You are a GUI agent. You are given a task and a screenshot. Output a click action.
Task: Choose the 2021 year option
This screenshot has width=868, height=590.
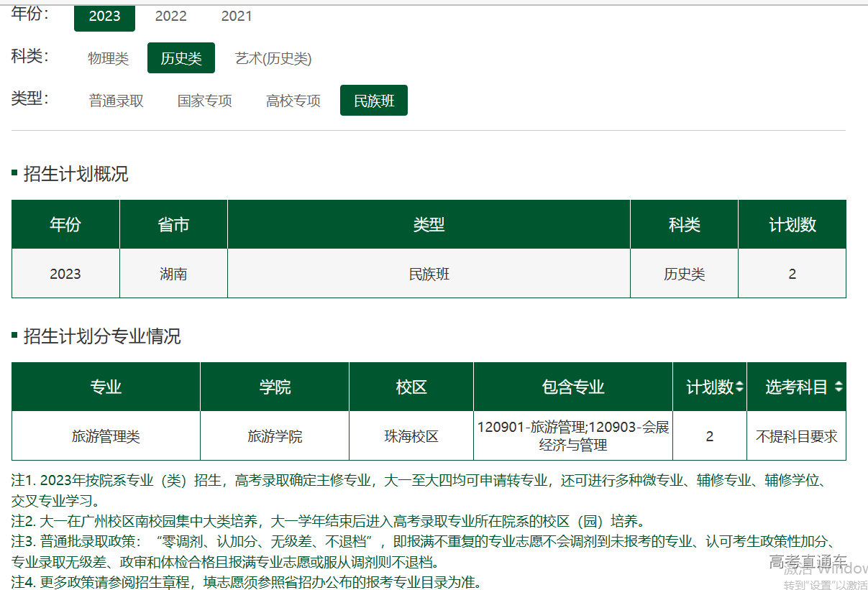[237, 16]
